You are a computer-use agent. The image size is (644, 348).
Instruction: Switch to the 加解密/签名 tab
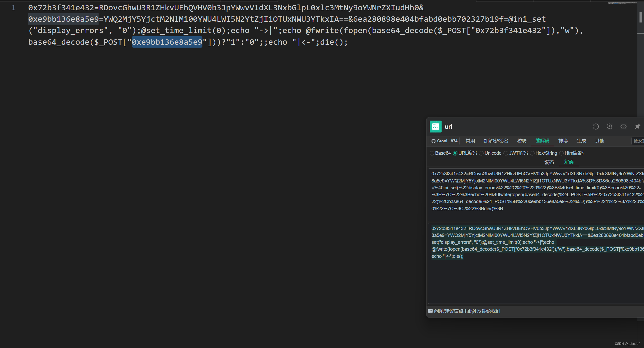[x=496, y=141]
